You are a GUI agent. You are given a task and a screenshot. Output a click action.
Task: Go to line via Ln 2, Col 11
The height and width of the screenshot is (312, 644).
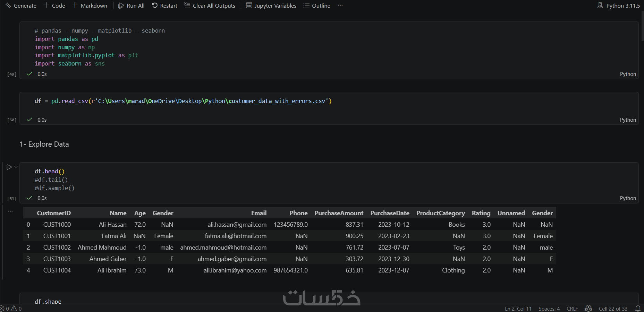point(518,309)
